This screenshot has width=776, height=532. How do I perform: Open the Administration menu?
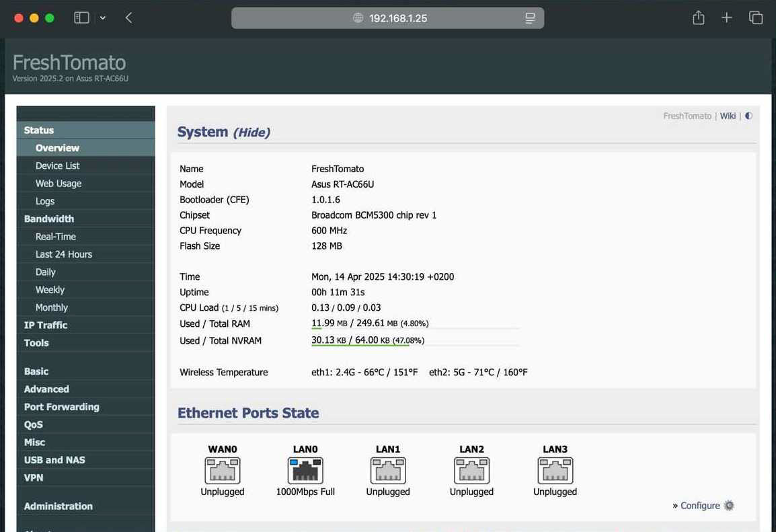coord(85,506)
